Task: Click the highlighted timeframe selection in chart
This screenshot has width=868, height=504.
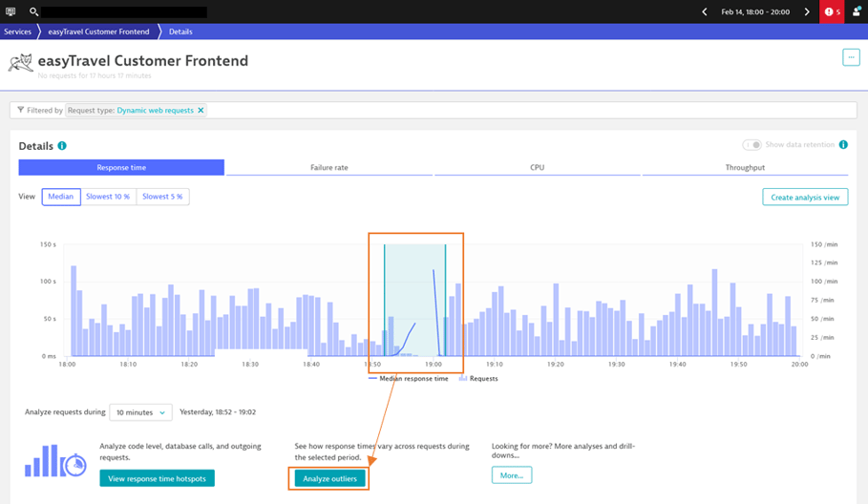Action: click(414, 300)
